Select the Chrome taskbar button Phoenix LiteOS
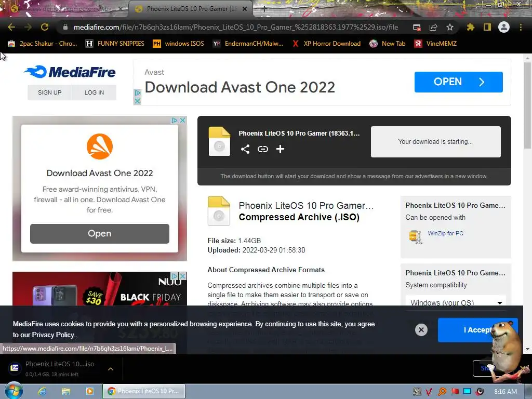Viewport: 532px width, 399px height. pyautogui.click(x=144, y=391)
